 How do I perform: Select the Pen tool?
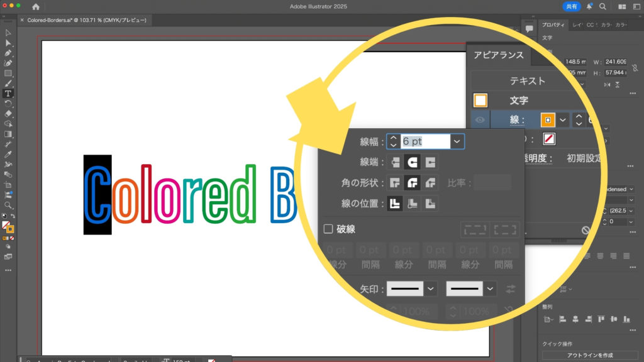tap(8, 53)
